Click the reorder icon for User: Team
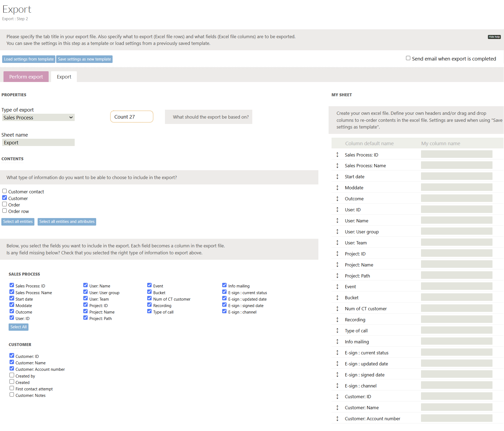The width and height of the screenshot is (504, 431). (337, 243)
